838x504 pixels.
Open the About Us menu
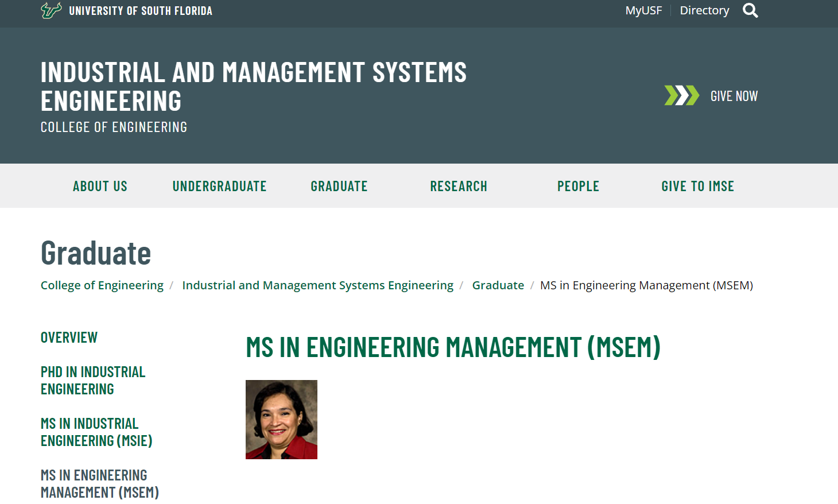coord(100,186)
